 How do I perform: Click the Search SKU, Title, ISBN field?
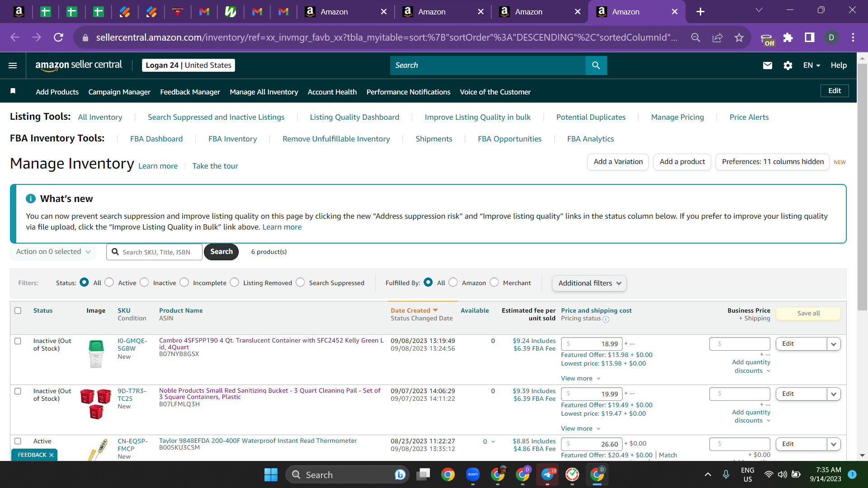154,252
